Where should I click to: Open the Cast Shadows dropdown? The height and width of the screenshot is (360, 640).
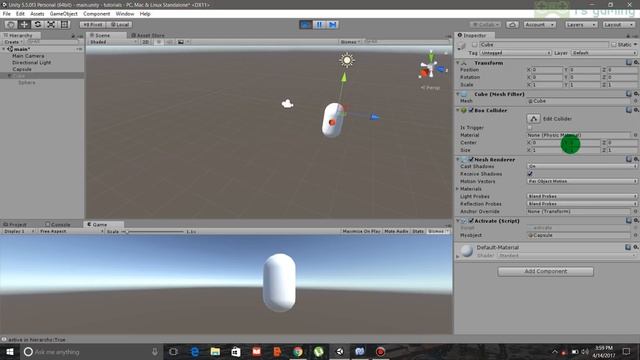click(x=582, y=167)
